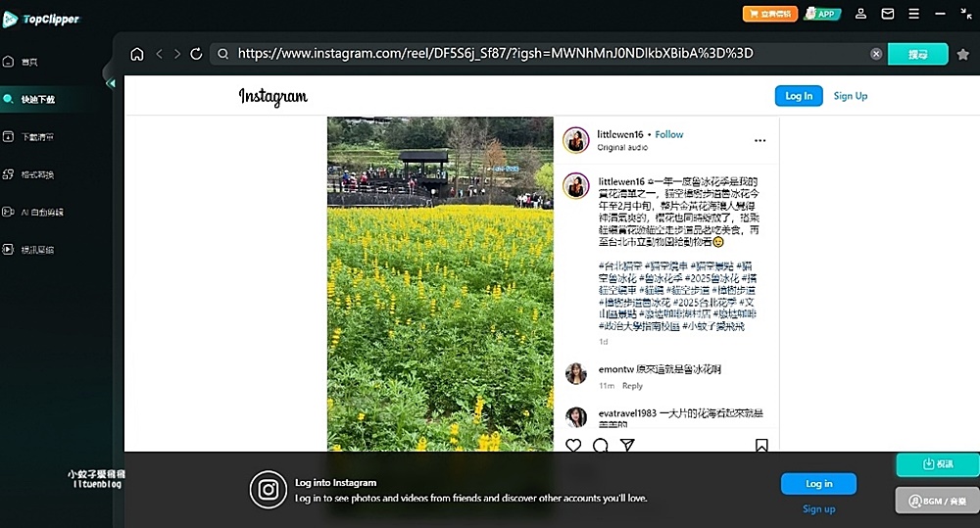
Task: Click the orange purchase button
Action: pyautogui.click(x=770, y=14)
